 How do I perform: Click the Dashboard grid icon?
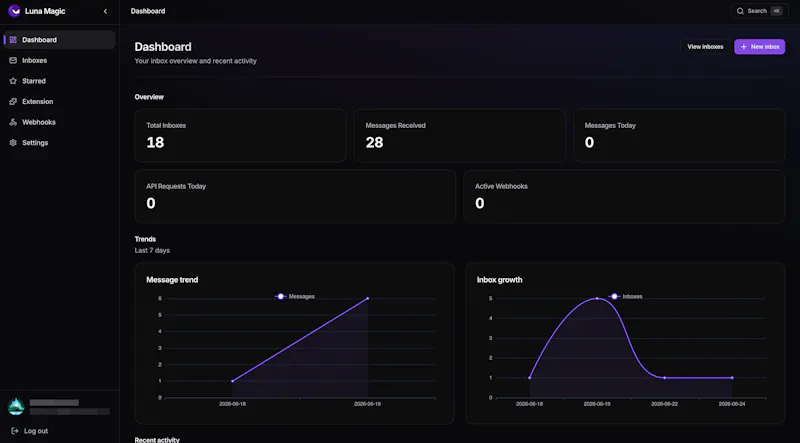(x=13, y=40)
